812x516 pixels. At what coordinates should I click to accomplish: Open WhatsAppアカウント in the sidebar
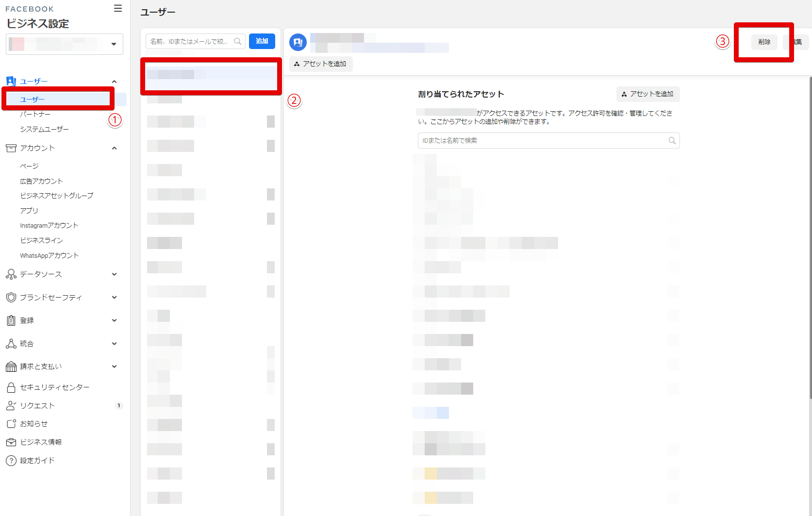tap(49, 256)
